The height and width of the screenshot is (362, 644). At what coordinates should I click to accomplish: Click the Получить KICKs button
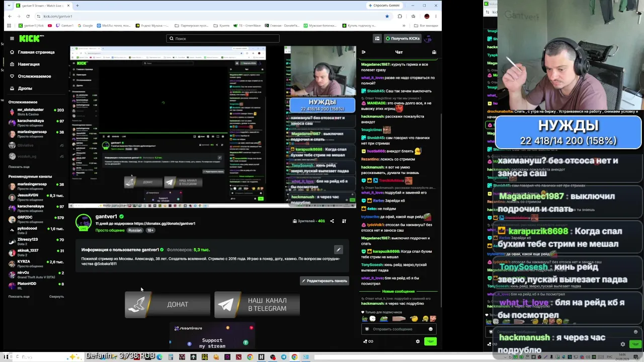click(x=402, y=38)
